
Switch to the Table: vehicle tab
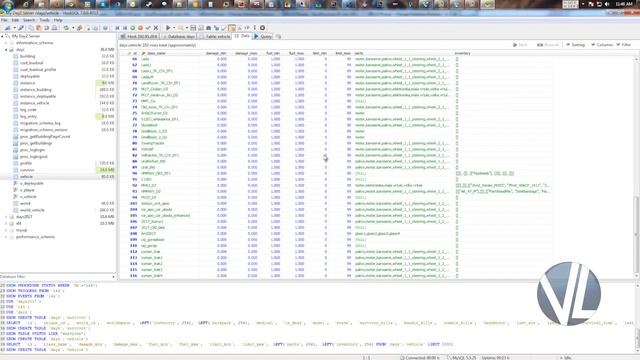[x=215, y=36]
